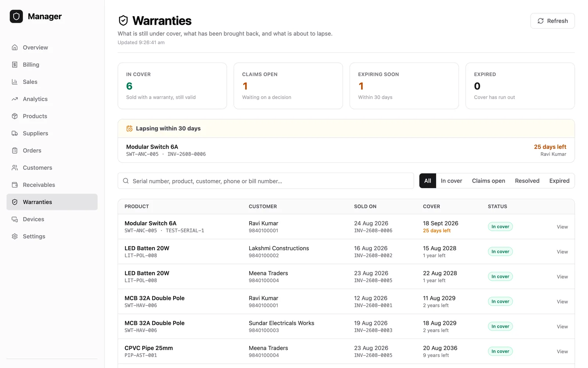Image resolution: width=588 pixels, height=368 pixels.
Task: Click the Products box icon
Action: 15,116
